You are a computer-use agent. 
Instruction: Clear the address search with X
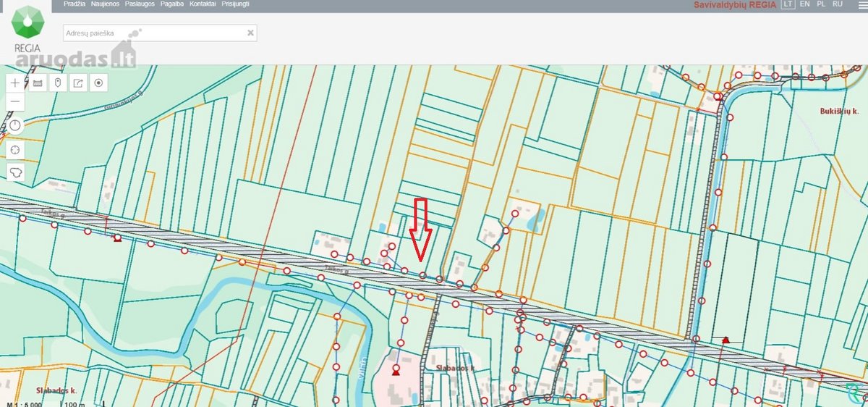pyautogui.click(x=250, y=33)
